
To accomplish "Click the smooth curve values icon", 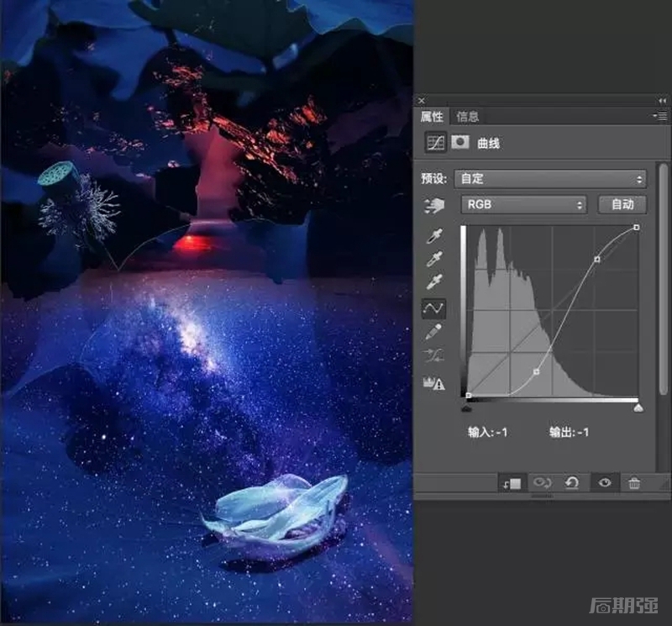I will 433,355.
